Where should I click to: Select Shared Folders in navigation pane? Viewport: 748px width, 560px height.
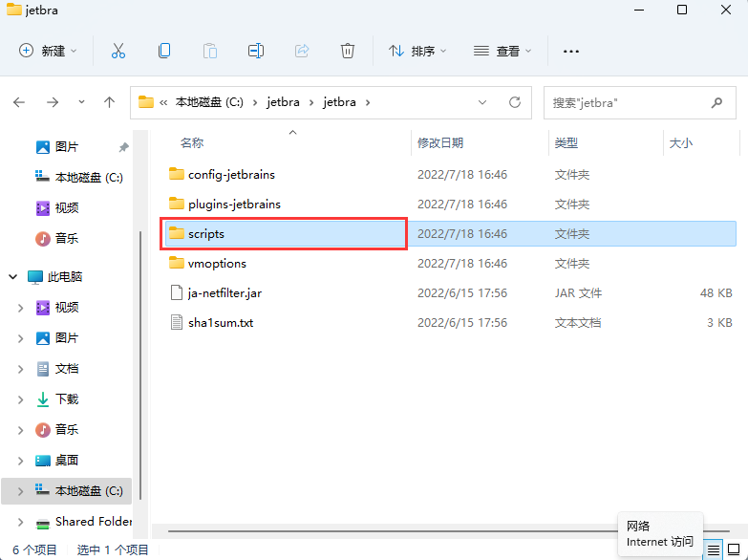pos(83,522)
